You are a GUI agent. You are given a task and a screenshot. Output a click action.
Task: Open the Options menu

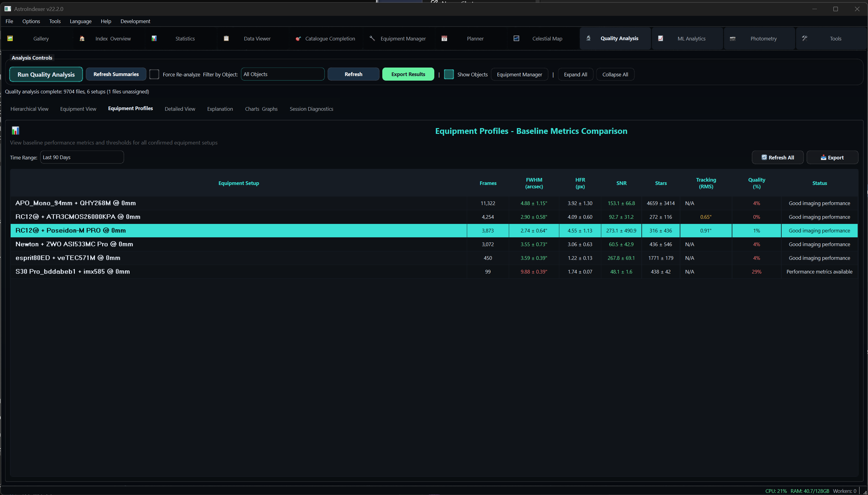tap(31, 21)
